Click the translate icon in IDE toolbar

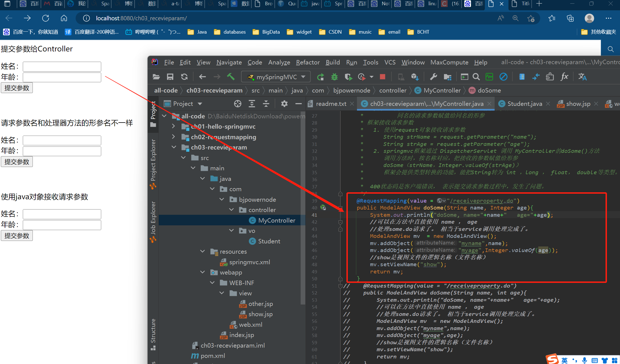click(582, 77)
